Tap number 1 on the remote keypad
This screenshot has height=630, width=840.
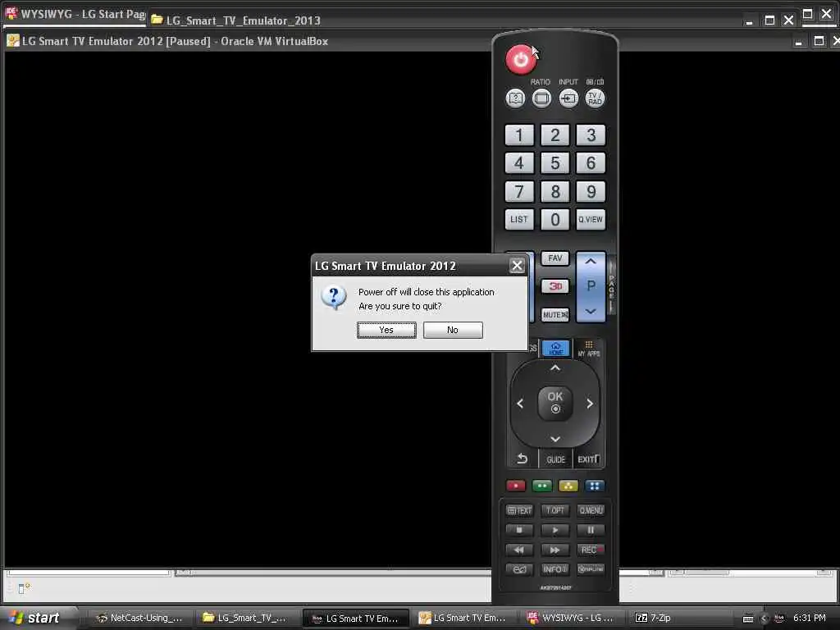click(x=519, y=135)
